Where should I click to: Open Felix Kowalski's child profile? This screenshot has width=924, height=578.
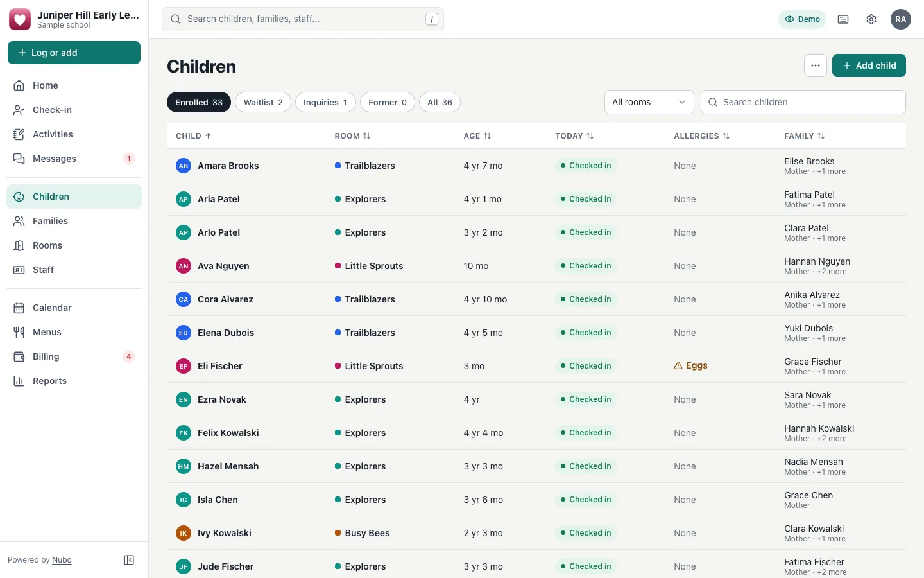pos(228,433)
